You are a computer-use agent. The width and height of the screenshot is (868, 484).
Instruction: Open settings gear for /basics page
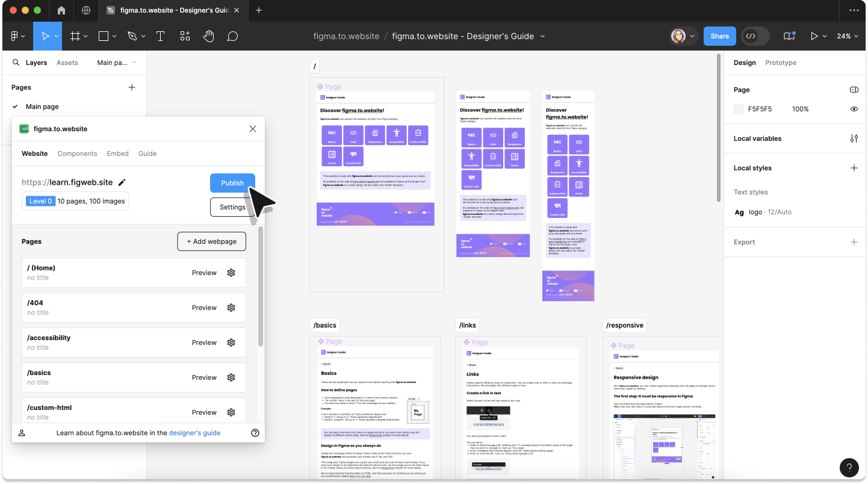coord(231,377)
